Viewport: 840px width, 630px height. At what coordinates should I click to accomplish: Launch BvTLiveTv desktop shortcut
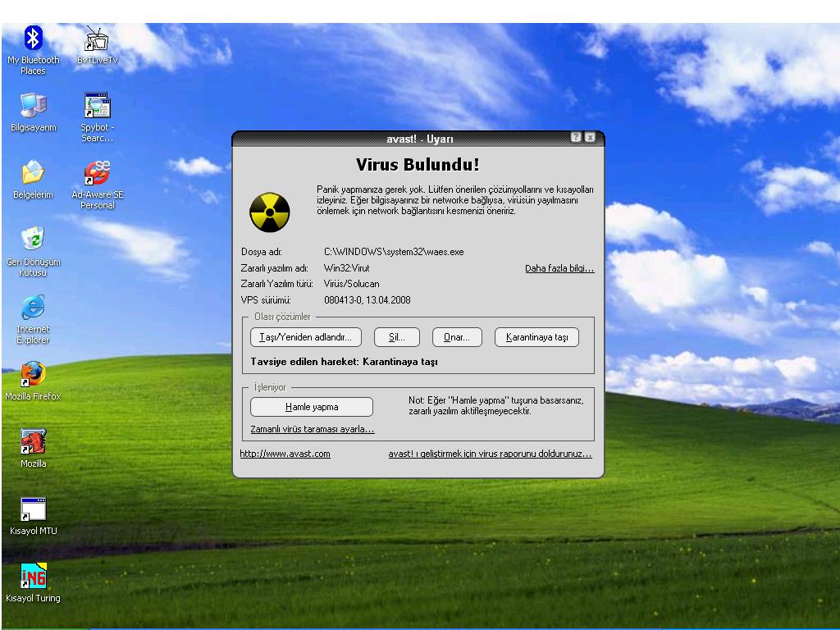(97, 46)
